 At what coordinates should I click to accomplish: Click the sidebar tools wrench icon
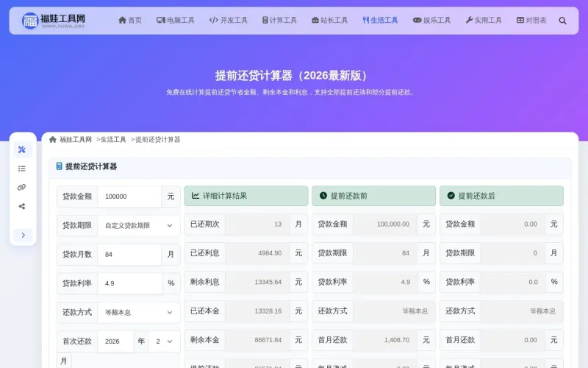pos(22,149)
